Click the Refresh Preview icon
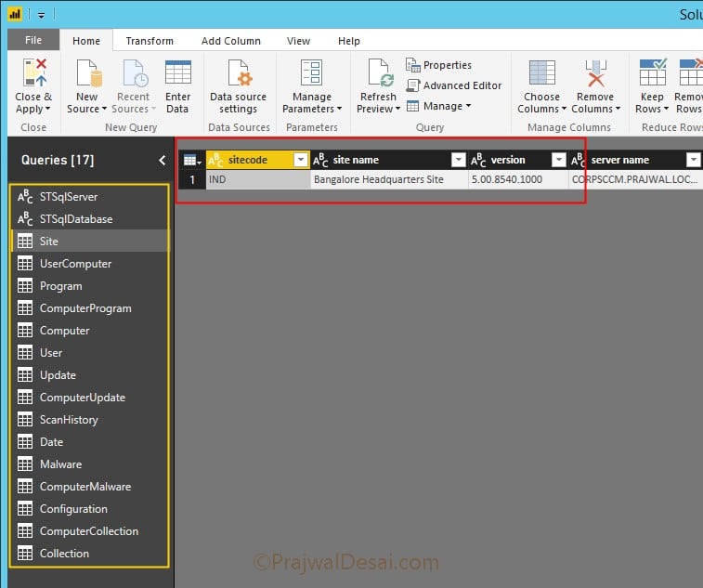703x588 pixels. point(381,72)
